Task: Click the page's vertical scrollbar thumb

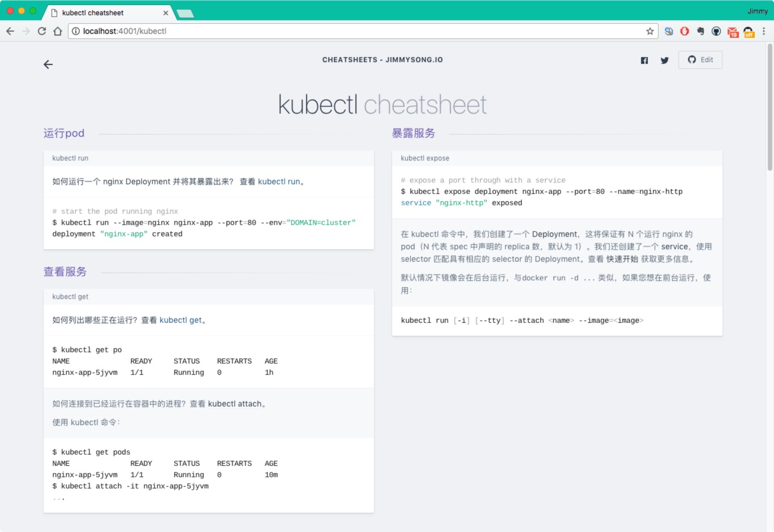Action: [x=770, y=107]
